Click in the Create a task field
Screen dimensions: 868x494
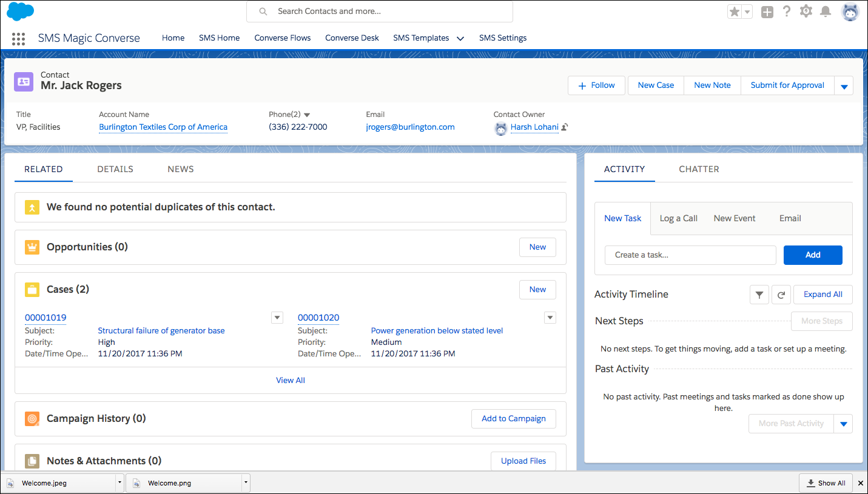click(690, 255)
